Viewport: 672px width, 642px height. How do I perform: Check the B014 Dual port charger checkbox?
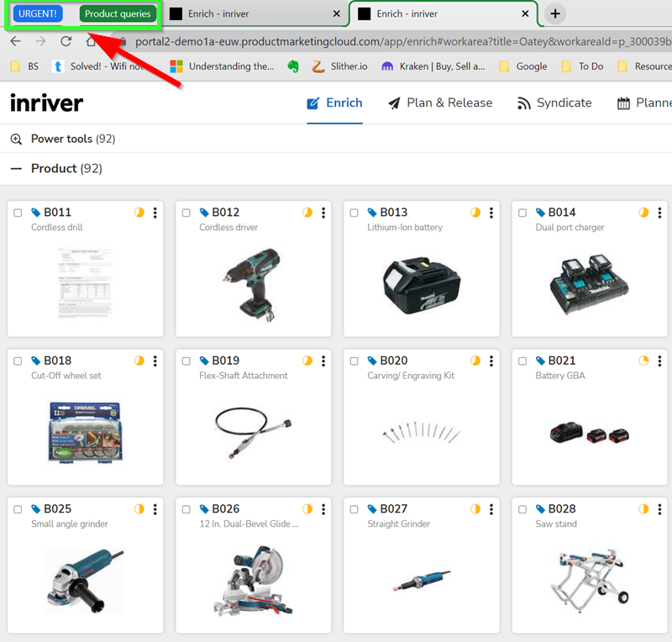coord(522,213)
